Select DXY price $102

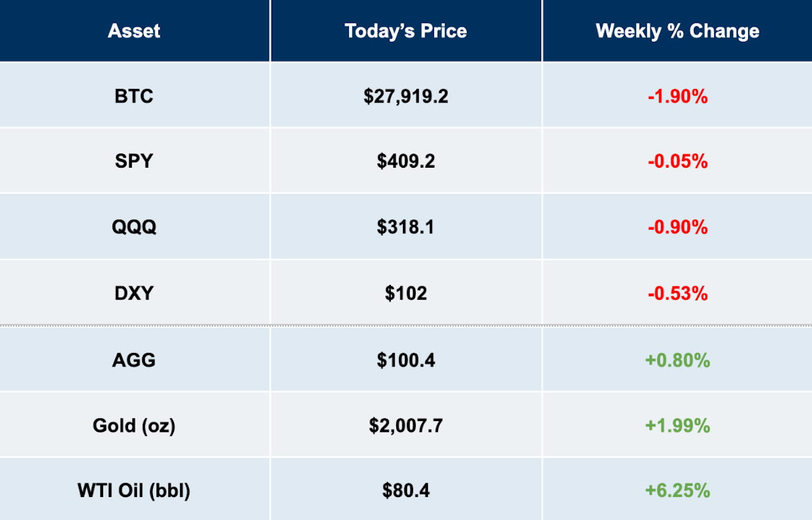[x=406, y=293]
